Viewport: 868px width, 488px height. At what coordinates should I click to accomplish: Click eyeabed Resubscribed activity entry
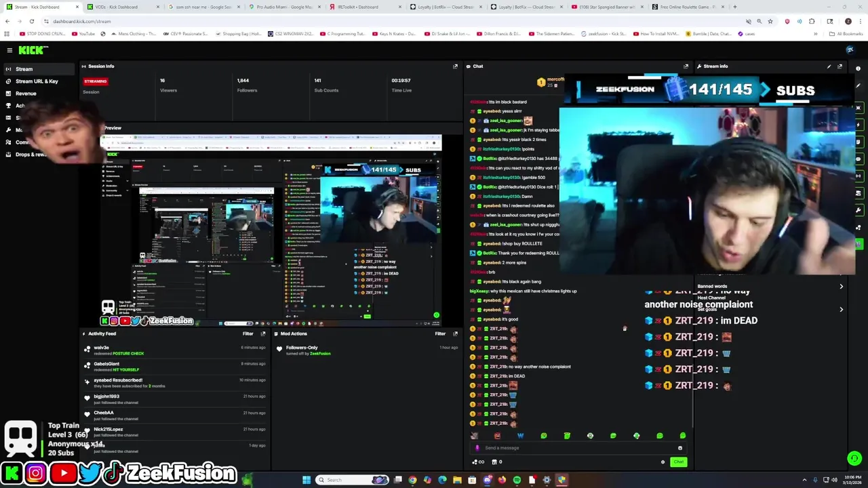point(176,383)
